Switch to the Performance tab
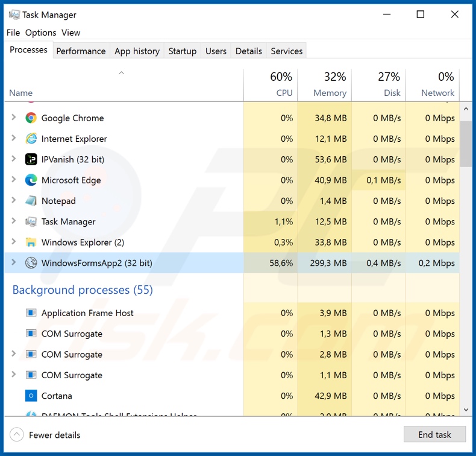Screen dimensions: 476x456 (x=81, y=51)
